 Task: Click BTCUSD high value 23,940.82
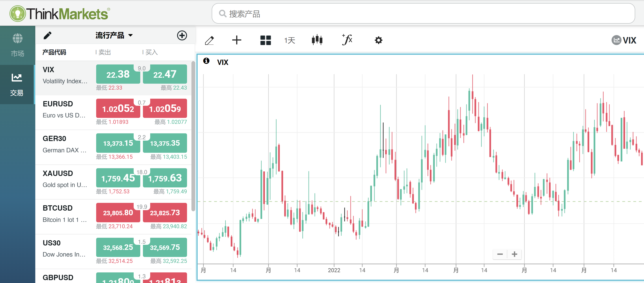[x=175, y=226]
